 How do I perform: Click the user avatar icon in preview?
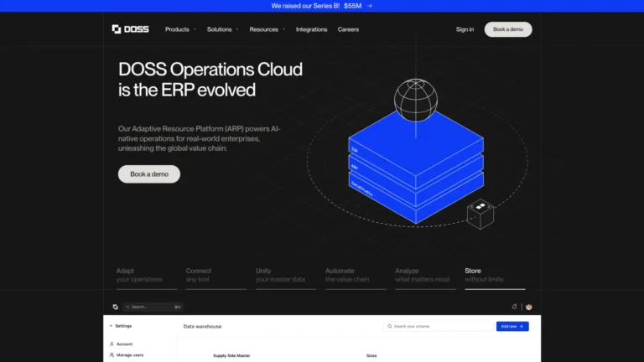pyautogui.click(x=528, y=307)
